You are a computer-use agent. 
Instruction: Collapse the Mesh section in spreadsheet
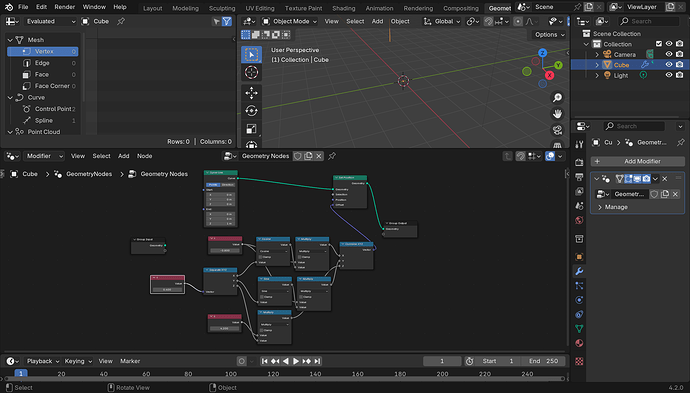pos(10,40)
